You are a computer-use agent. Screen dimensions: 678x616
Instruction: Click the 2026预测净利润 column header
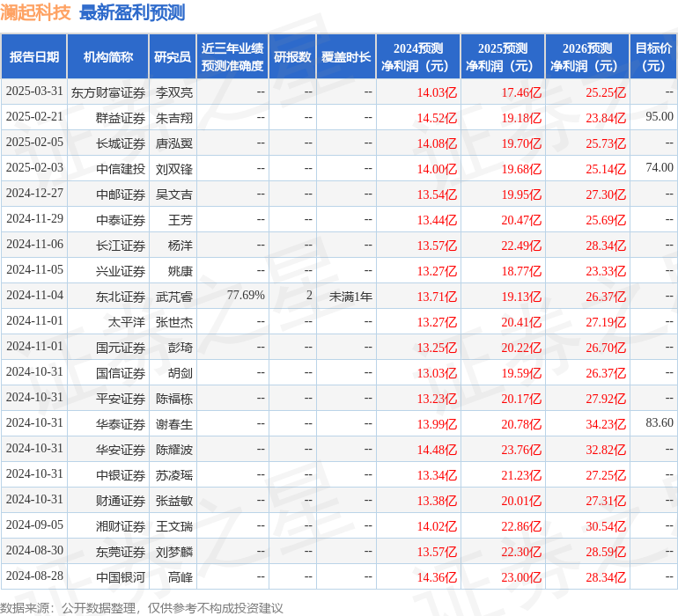click(x=587, y=56)
